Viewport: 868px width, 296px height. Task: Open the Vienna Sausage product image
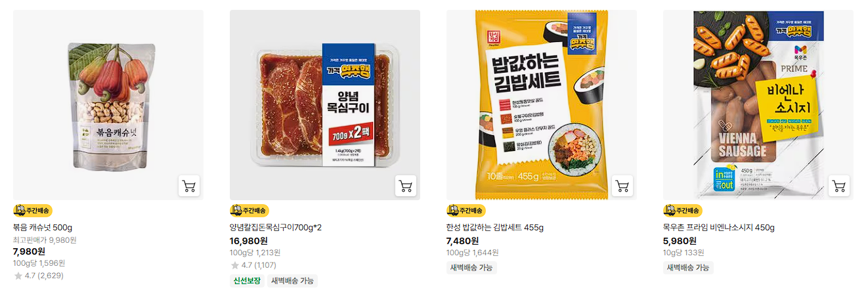pyautogui.click(x=758, y=105)
